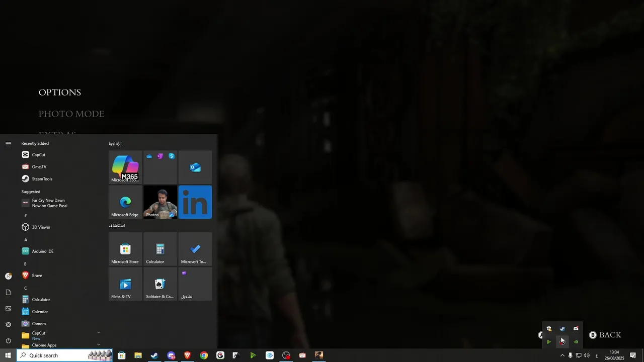Open the OneDrive, OneNote, Skype folder tile
Image resolution: width=644 pixels, height=362 pixels.
(160, 167)
